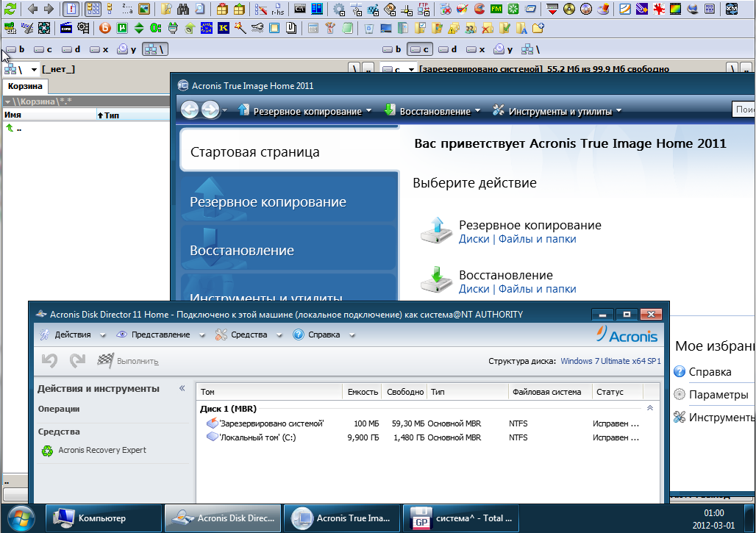Open the C:\ command prompt icon
The image size is (756, 533).
(300, 9)
